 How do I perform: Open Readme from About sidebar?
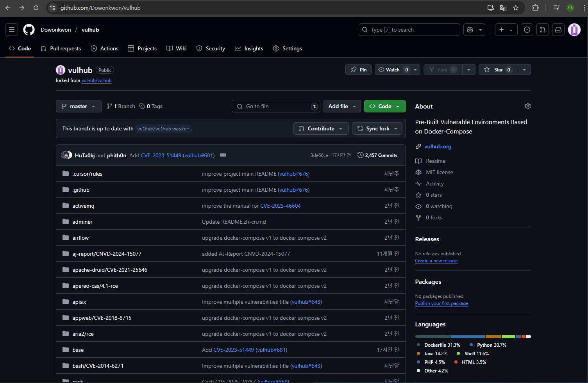tap(436, 161)
